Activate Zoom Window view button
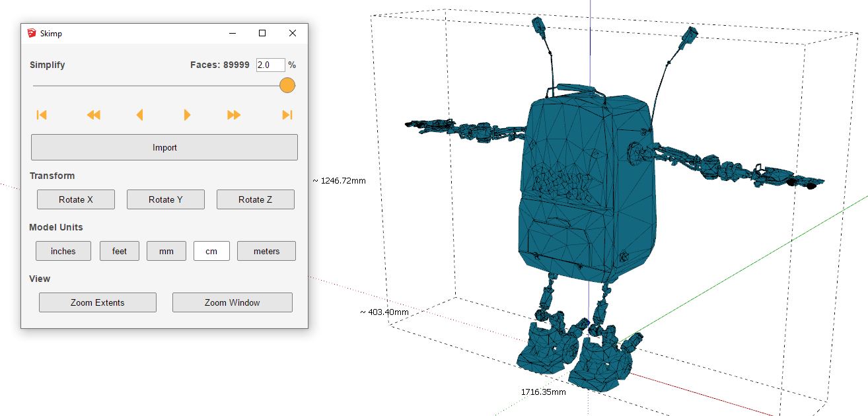868x416 pixels. [233, 302]
